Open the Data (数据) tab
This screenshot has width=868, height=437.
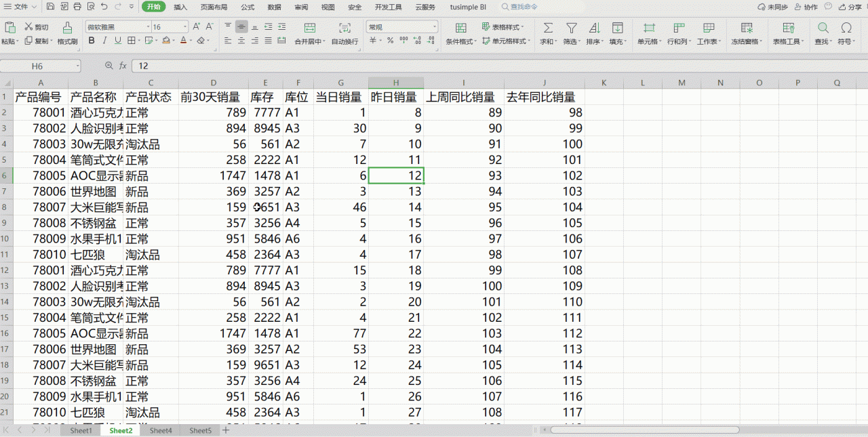point(274,7)
